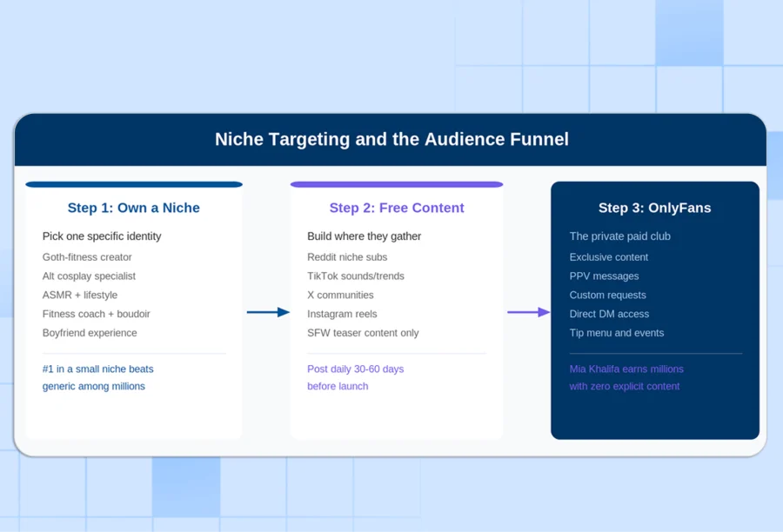The width and height of the screenshot is (783, 532).
Task: Select the 'Step 1: Own a Niche' heading
Action: [133, 208]
